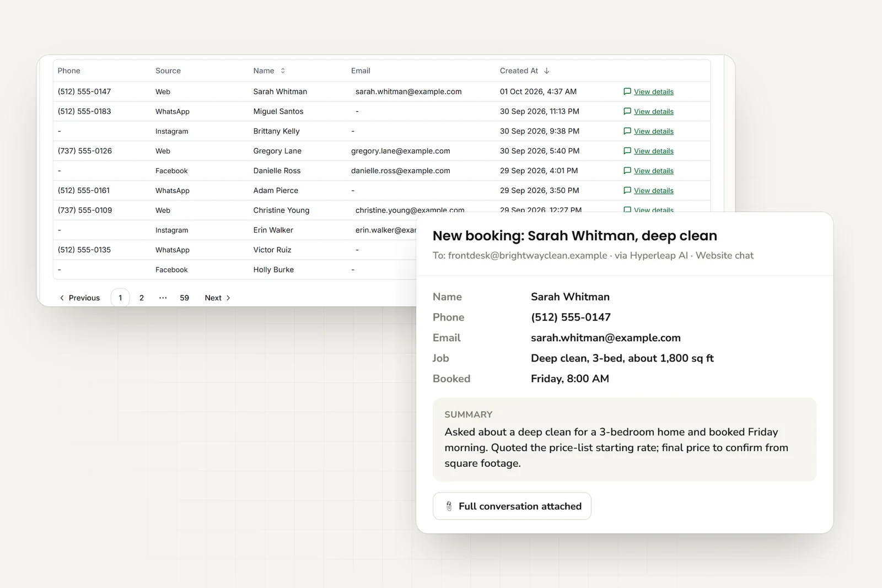Select danielle.ross@example.com email cell
The image size is (882, 588).
(x=401, y=171)
